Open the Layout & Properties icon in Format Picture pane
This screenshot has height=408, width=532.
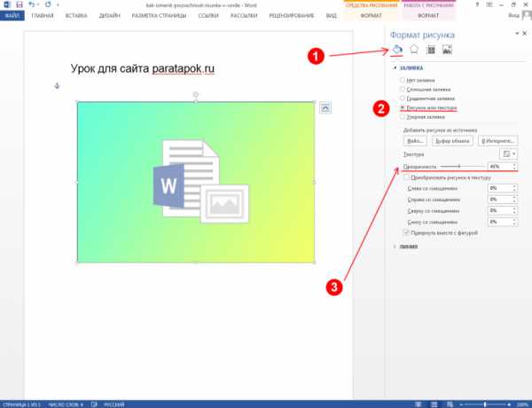click(x=431, y=50)
